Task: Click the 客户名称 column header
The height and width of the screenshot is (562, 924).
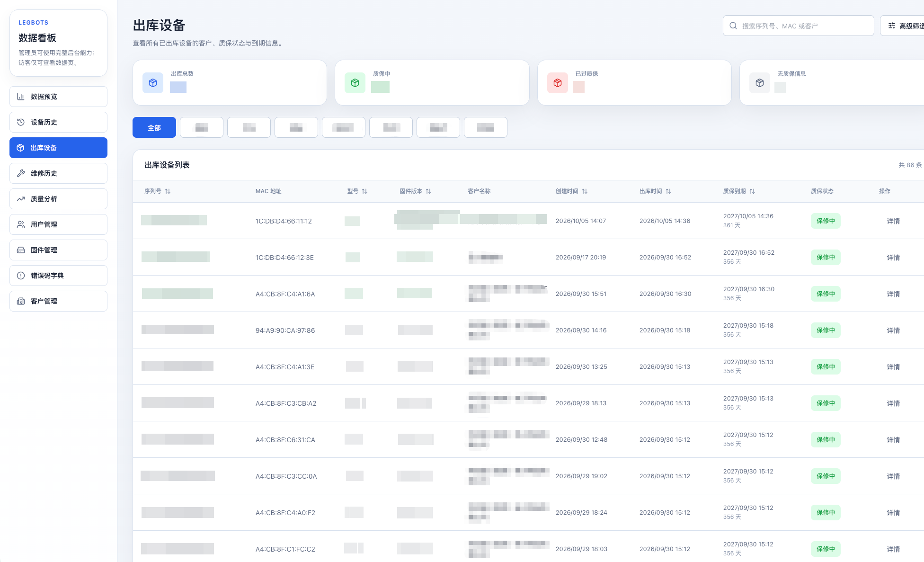Action: [479, 191]
